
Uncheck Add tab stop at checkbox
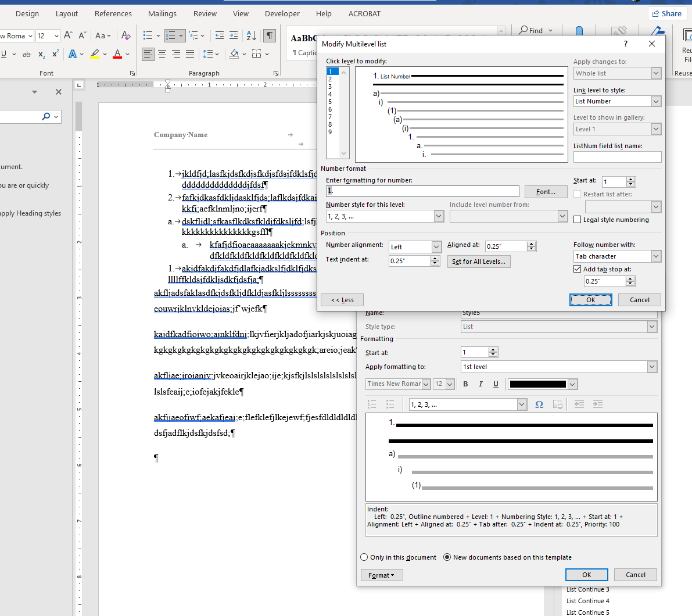(578, 269)
